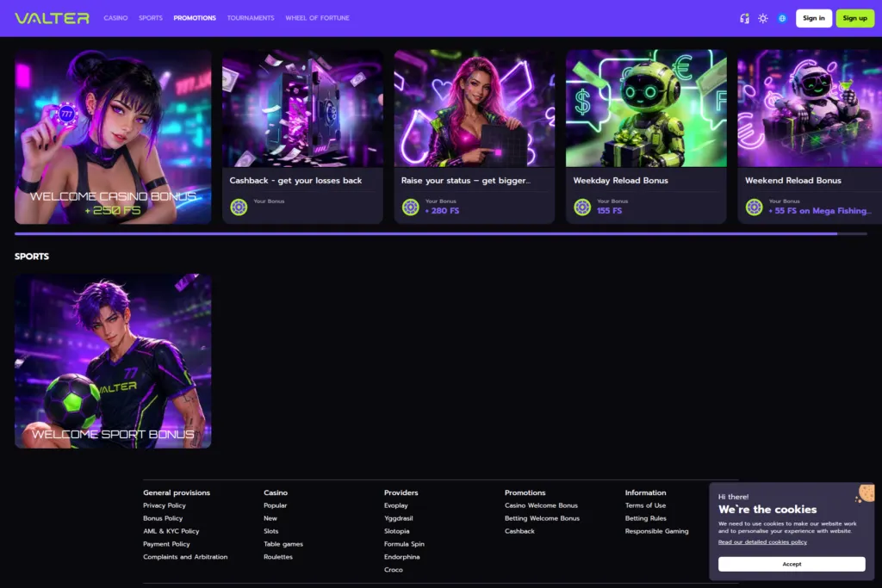Viewport: 882px width, 588px height.
Task: Accept the cookies
Action: pos(792,564)
